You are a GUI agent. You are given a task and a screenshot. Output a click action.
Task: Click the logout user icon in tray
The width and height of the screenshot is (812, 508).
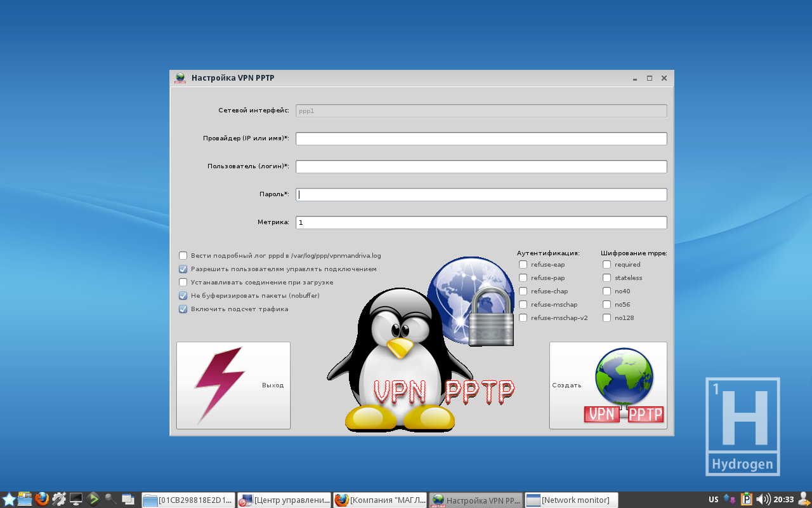click(x=804, y=499)
